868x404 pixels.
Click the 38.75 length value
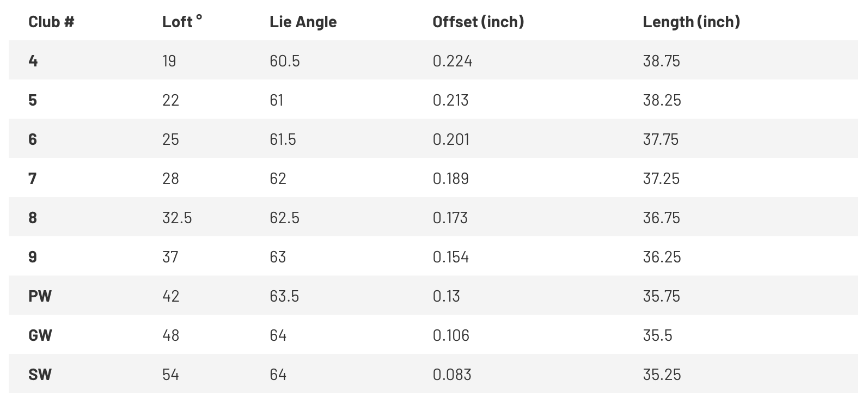pos(661,61)
